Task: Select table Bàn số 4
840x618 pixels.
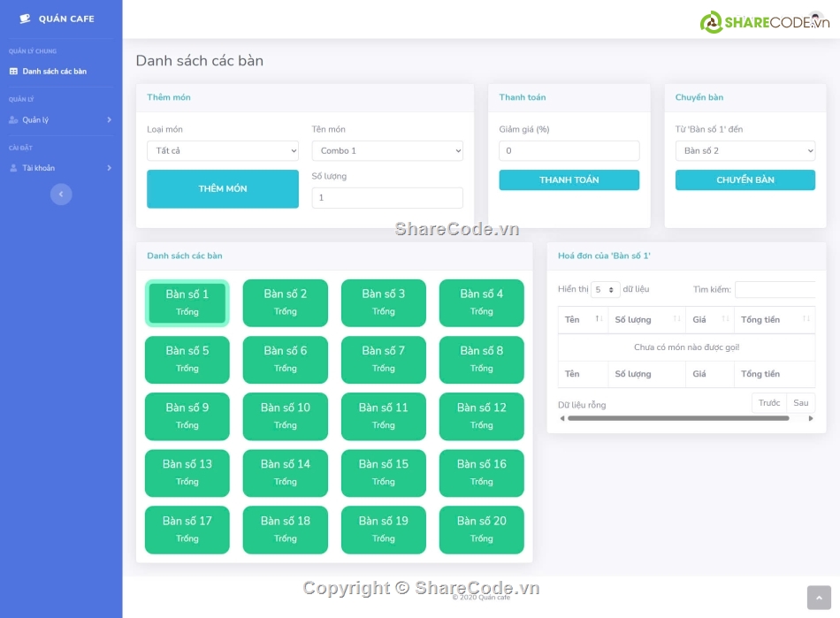Action: tap(482, 302)
